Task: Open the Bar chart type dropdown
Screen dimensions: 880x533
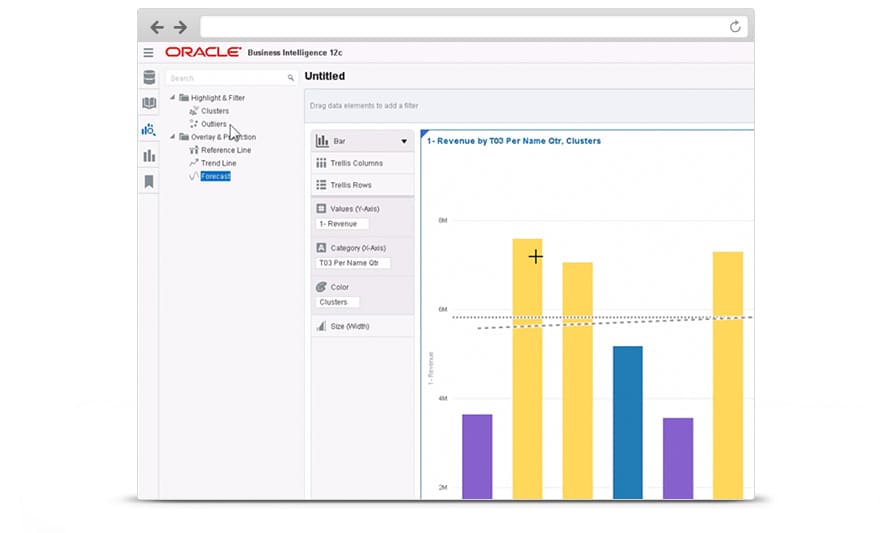Action: tap(404, 141)
